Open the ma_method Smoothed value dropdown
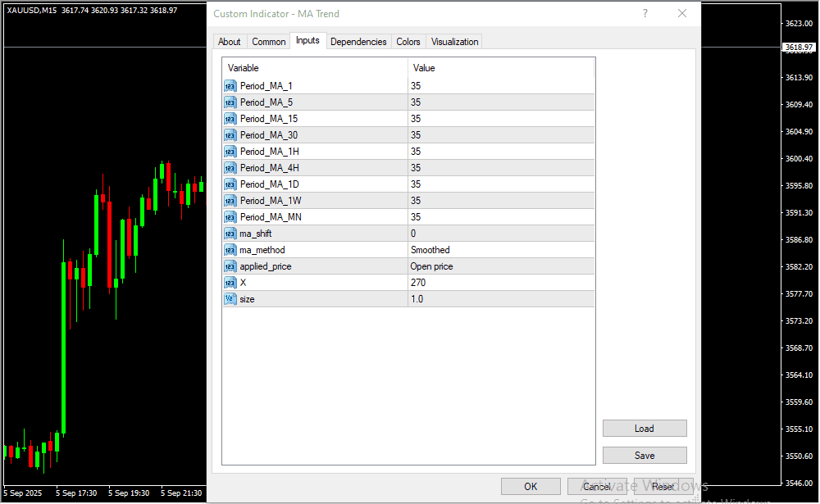This screenshot has height=504, width=820. click(501, 250)
